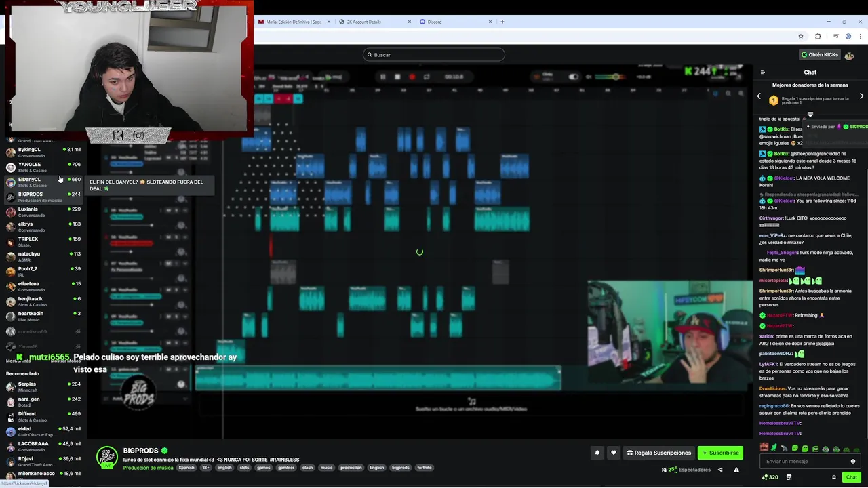Select the slots tag
Image resolution: width=868 pixels, height=488 pixels.
click(x=244, y=468)
